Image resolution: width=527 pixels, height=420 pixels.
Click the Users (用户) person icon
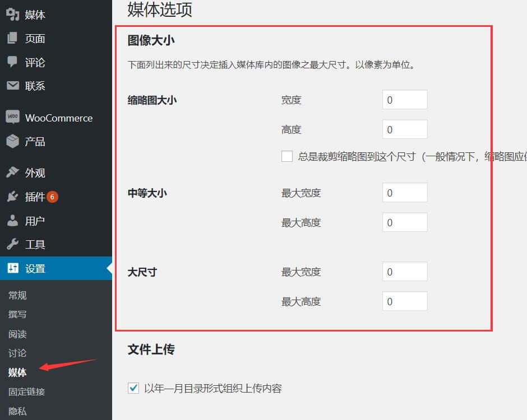click(12, 221)
